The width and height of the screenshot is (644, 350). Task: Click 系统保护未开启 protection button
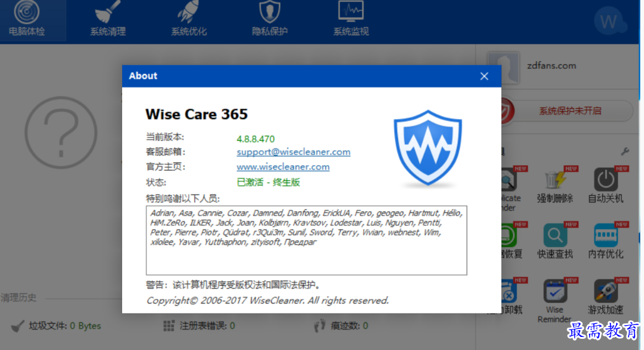pos(569,110)
